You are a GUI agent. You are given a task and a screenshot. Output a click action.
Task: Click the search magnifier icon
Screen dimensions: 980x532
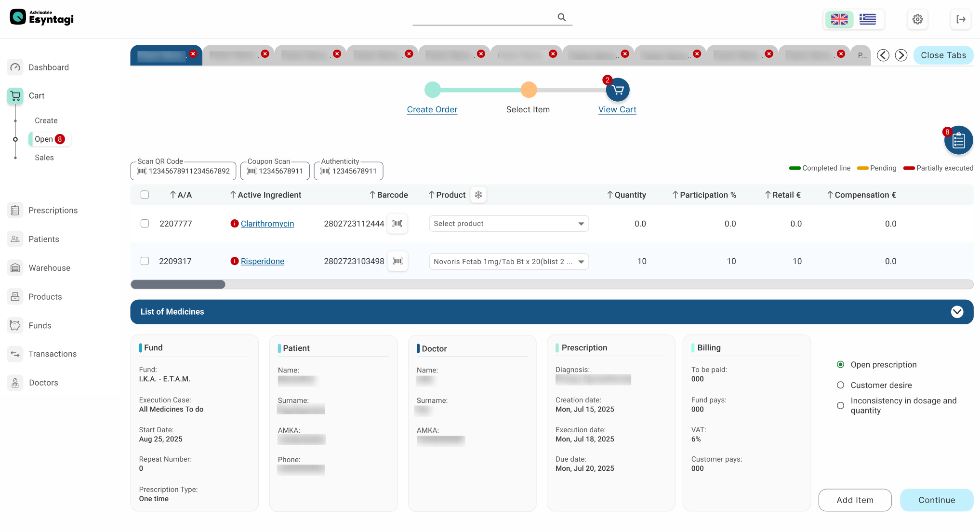click(x=561, y=17)
